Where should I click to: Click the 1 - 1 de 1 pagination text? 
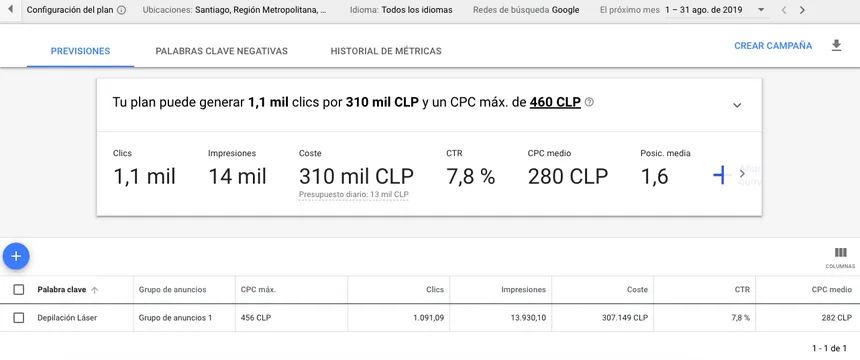829,348
